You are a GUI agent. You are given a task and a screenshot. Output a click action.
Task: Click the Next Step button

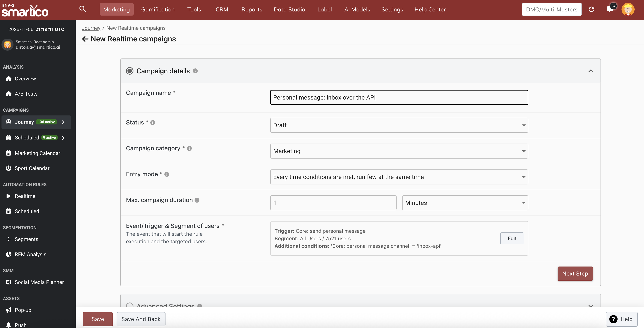(x=575, y=273)
